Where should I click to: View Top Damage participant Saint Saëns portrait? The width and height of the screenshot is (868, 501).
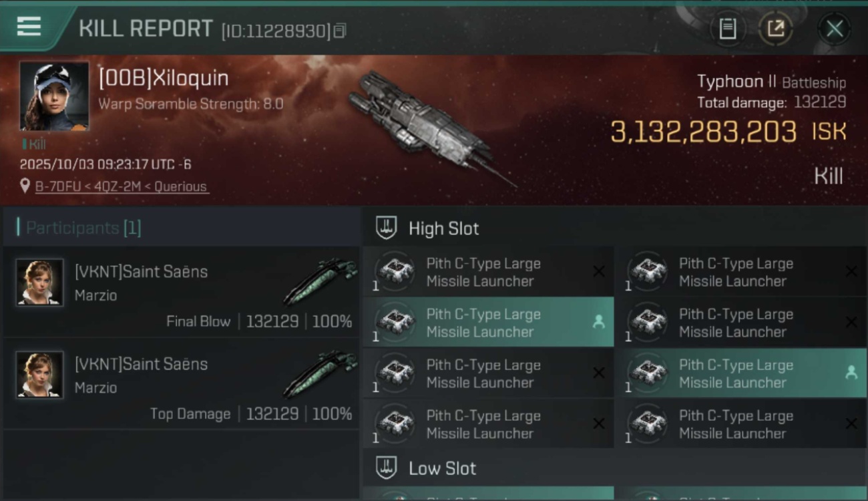coord(40,375)
